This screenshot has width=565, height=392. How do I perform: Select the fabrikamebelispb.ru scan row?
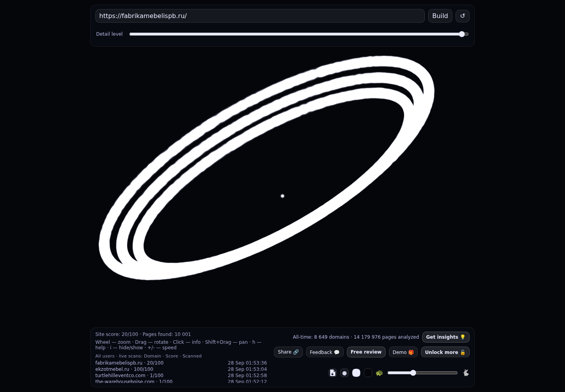click(x=181, y=363)
